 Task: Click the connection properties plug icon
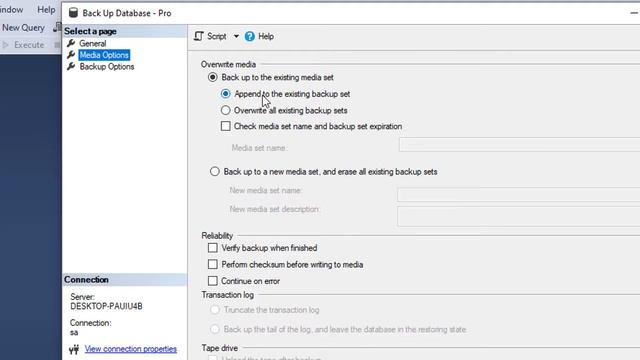coord(74,349)
